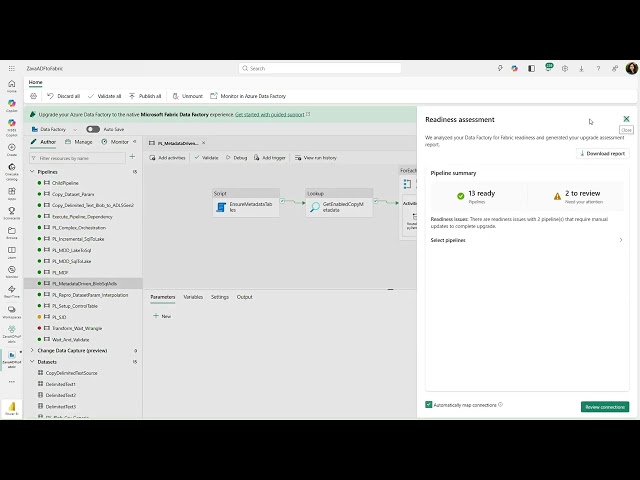This screenshot has height=480, width=640.
Task: Click the Review connections button
Action: click(605, 407)
